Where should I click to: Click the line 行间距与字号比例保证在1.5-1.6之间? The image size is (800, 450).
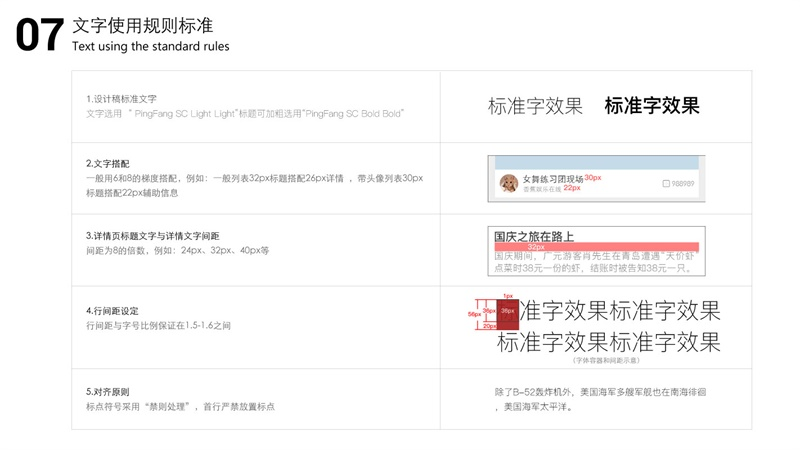[158, 326]
